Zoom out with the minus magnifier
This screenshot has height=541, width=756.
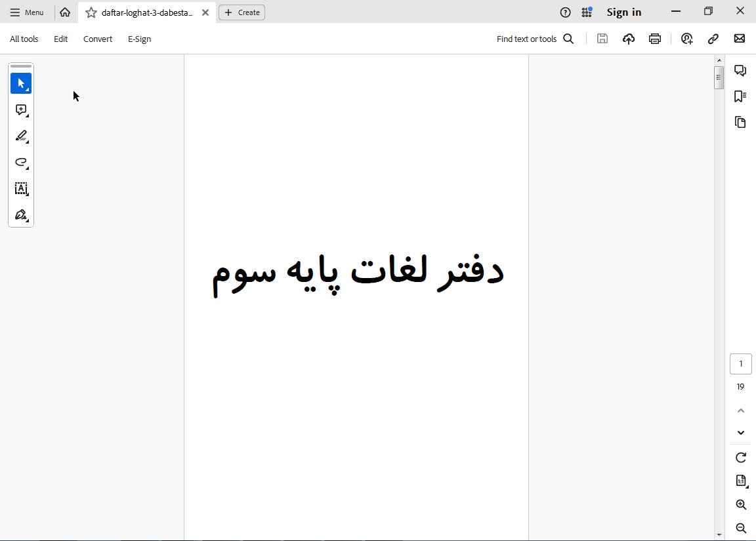point(741,528)
